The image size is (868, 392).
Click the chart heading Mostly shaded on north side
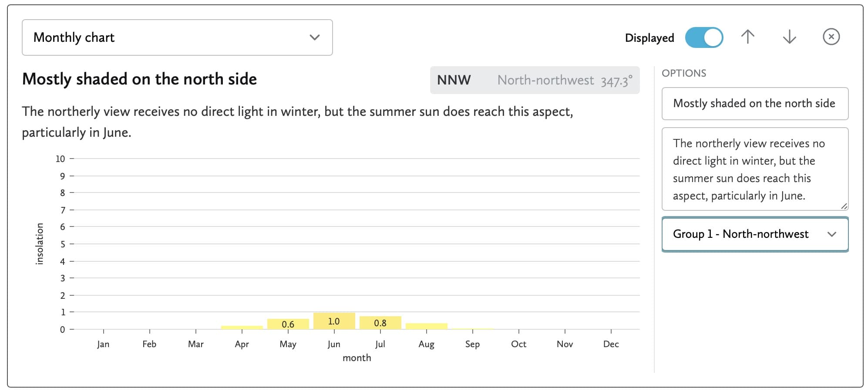(x=139, y=79)
